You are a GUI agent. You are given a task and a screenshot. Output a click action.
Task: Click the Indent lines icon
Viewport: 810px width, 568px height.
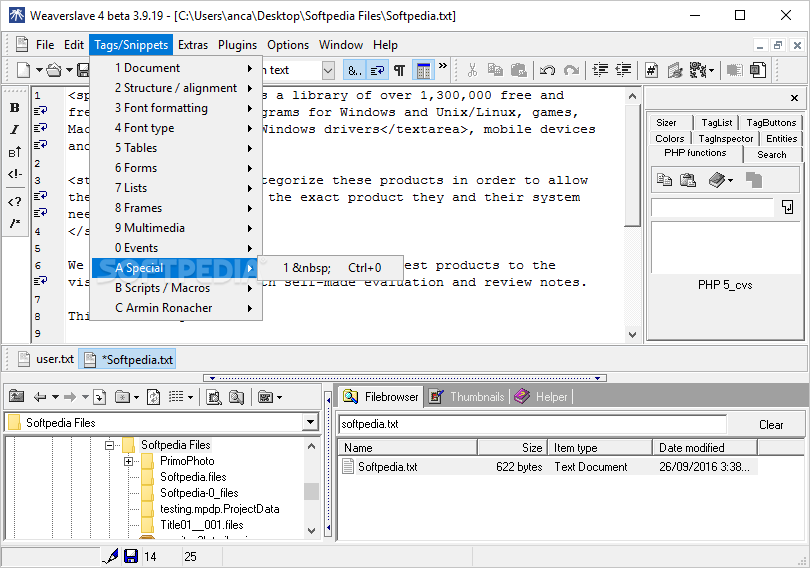coord(600,70)
